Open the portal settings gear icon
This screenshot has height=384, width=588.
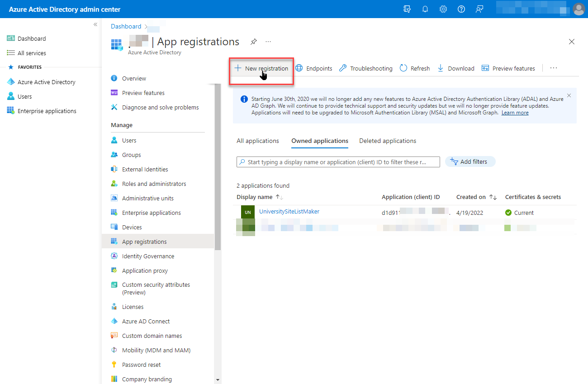click(x=443, y=9)
